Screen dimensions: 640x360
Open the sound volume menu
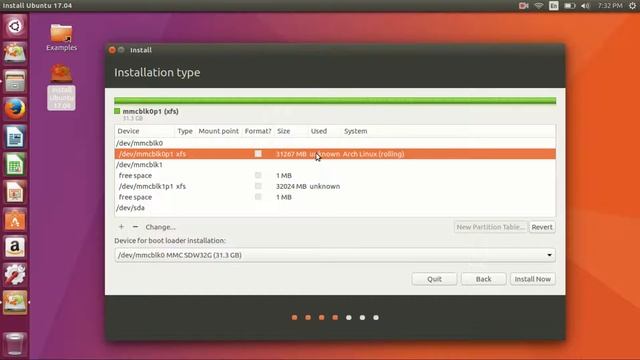[585, 6]
